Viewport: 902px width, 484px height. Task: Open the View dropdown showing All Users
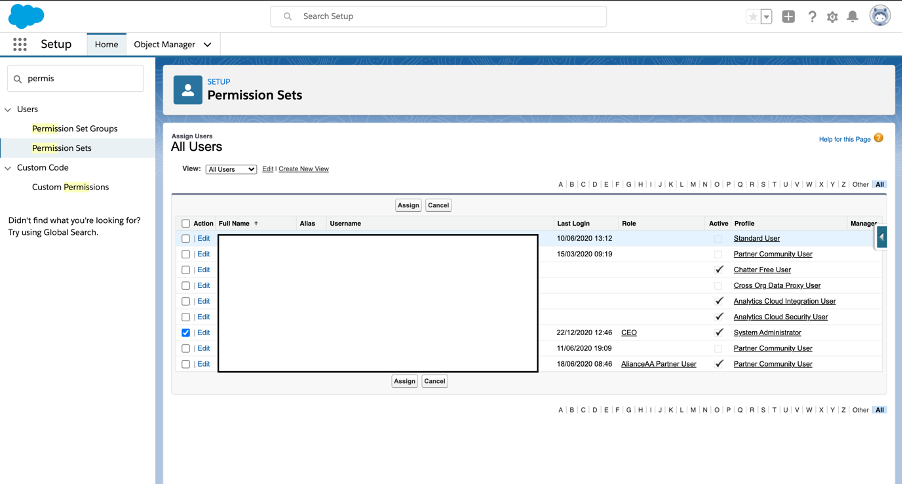click(x=231, y=169)
